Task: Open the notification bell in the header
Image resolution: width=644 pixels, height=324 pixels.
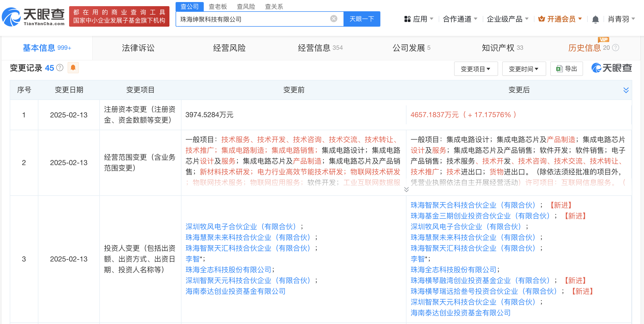Action: (x=595, y=19)
